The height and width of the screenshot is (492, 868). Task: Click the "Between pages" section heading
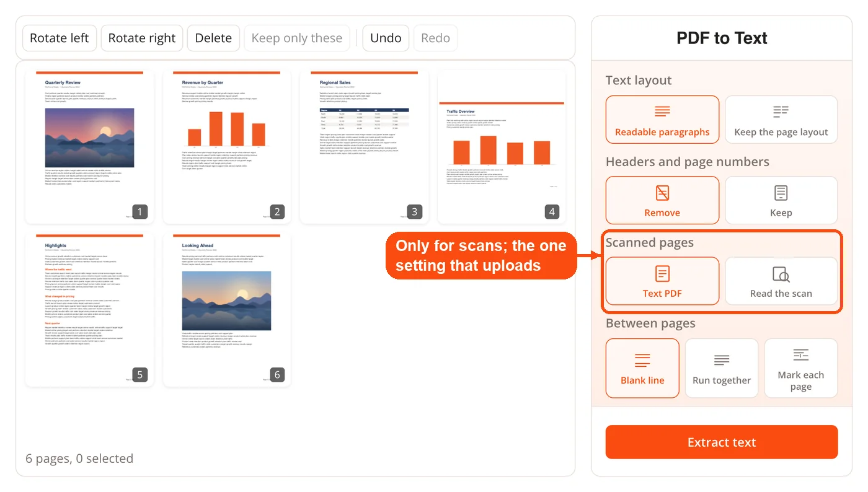(650, 323)
